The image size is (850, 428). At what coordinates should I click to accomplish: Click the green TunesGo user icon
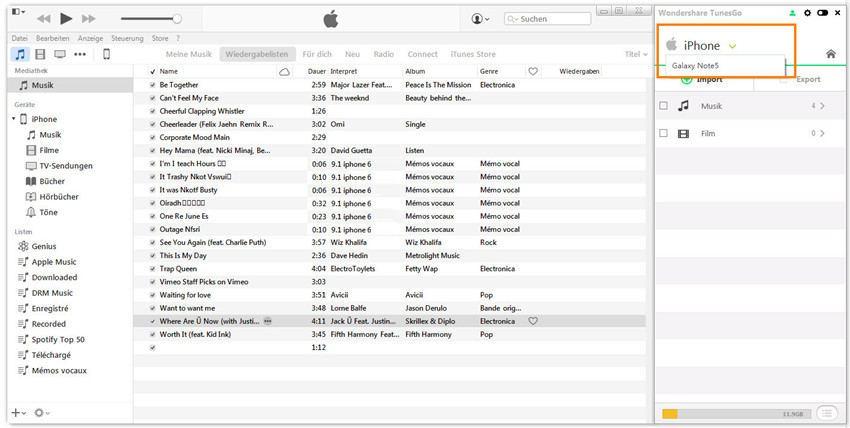point(792,13)
